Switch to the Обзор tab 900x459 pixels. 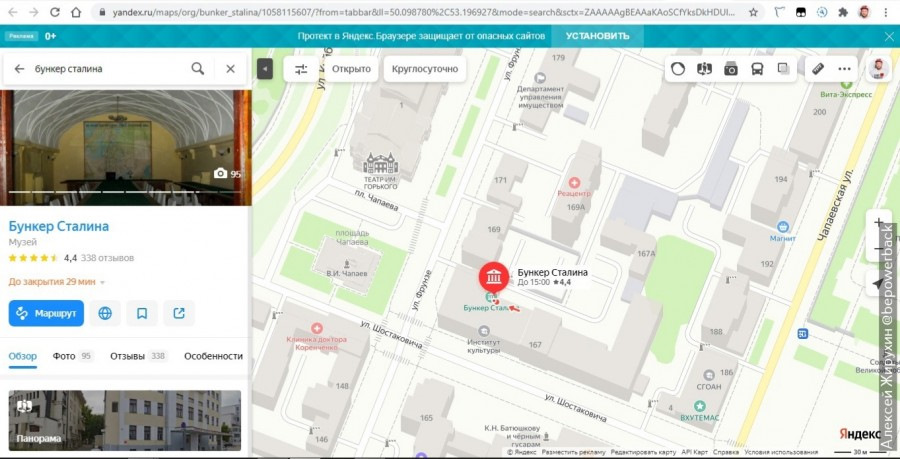tap(22, 356)
